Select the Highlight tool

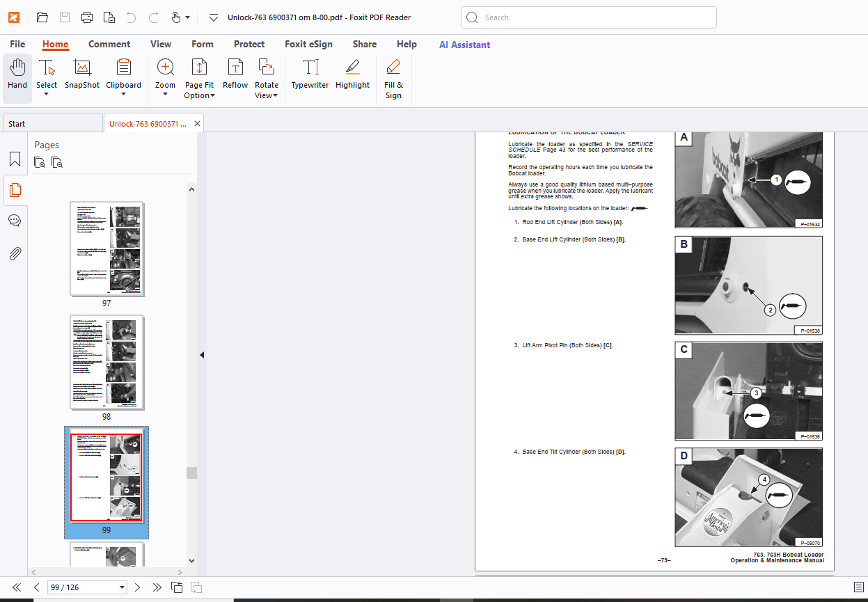coord(352,74)
